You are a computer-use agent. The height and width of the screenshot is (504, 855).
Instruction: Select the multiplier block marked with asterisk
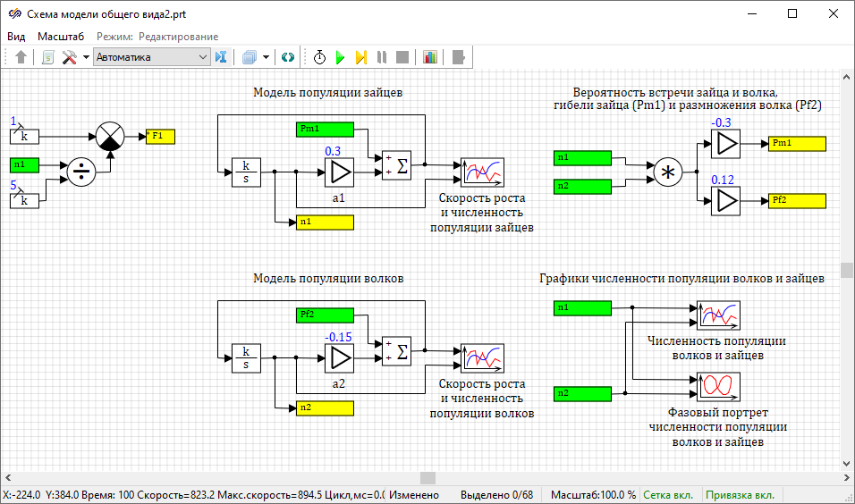tap(666, 172)
